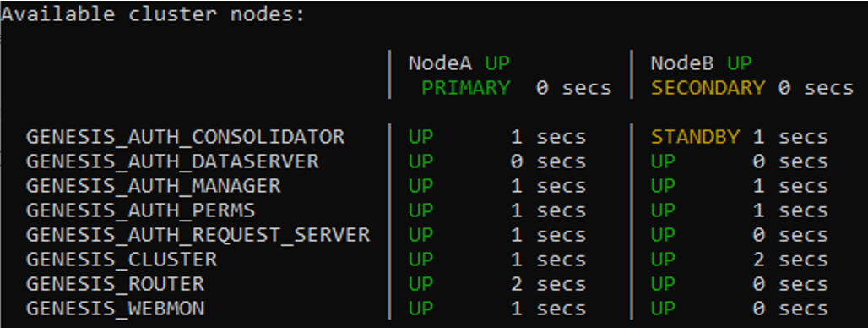Select the GENESIS_CLUSTER process entry
This screenshot has width=868, height=328.
click(x=122, y=260)
